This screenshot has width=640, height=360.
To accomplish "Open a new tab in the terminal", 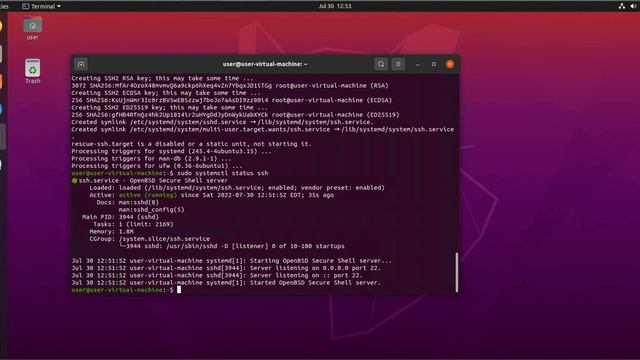I will (x=81, y=64).
